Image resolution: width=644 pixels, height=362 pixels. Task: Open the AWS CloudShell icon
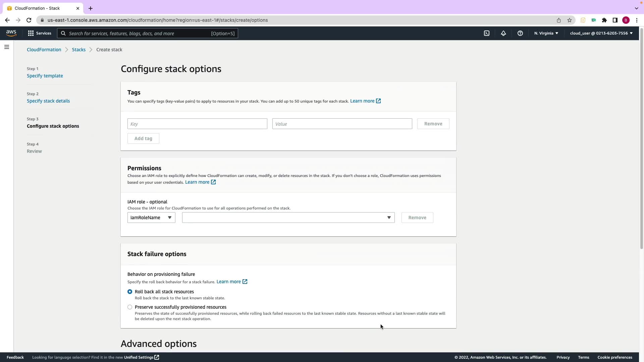(487, 33)
